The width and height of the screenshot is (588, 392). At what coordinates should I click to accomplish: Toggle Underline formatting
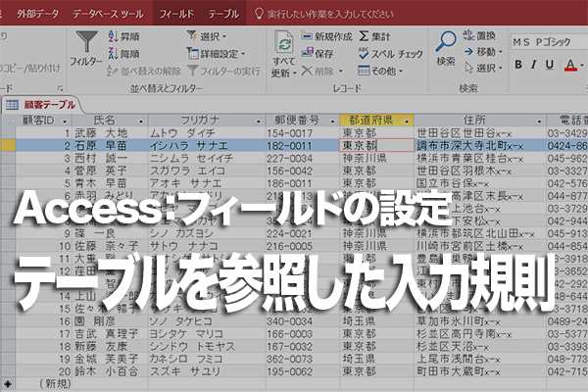(550, 65)
